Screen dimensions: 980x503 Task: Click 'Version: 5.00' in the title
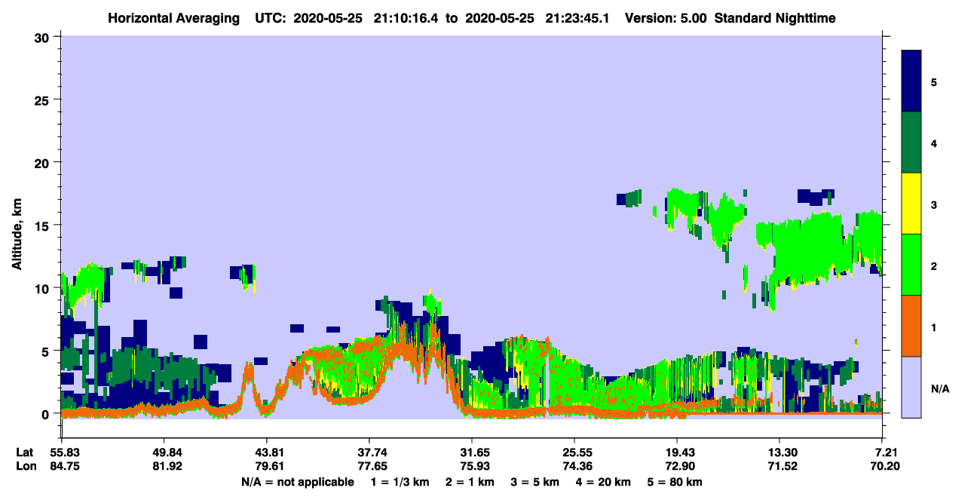666,18
